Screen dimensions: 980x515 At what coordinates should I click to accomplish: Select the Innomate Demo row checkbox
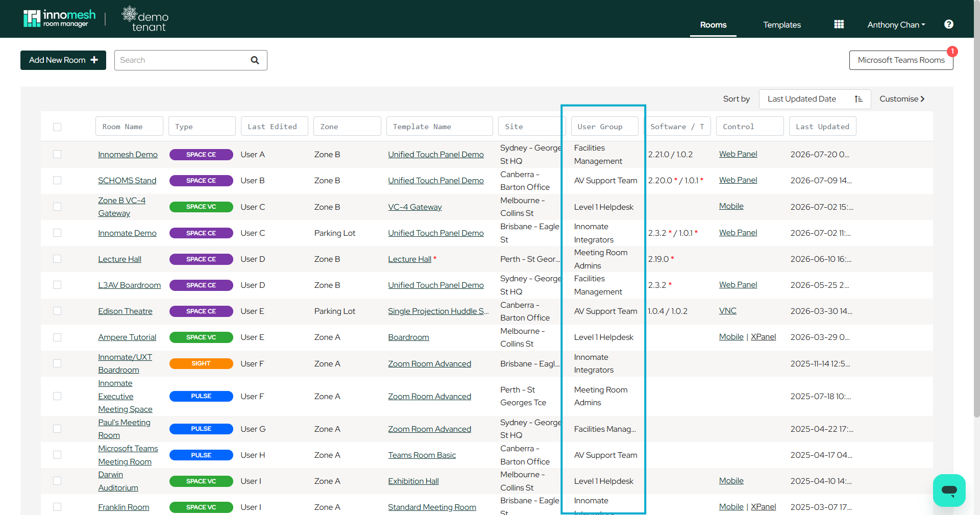57,233
